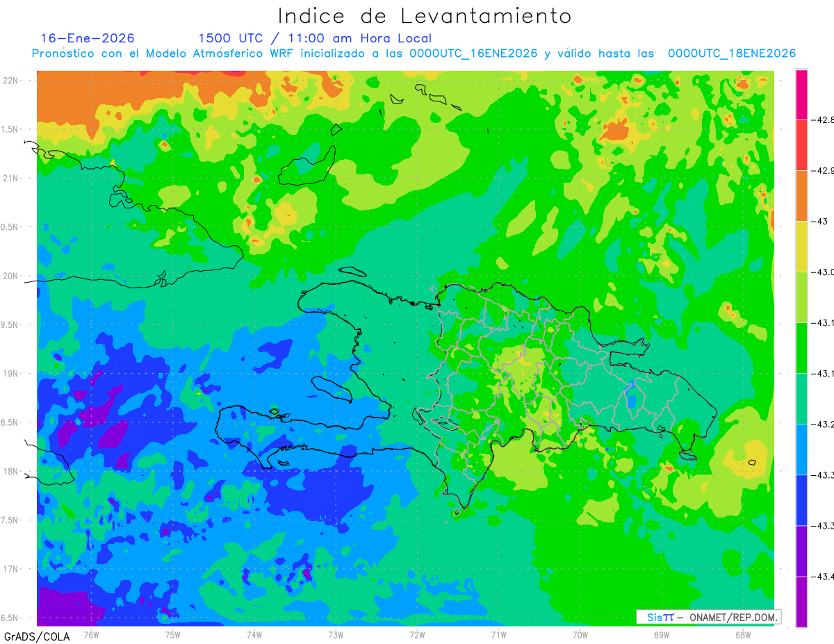Click the -42.8 color bar label

(824, 119)
